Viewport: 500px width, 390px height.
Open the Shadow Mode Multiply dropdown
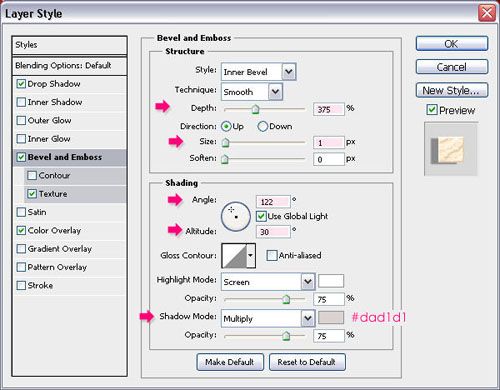coord(268,319)
